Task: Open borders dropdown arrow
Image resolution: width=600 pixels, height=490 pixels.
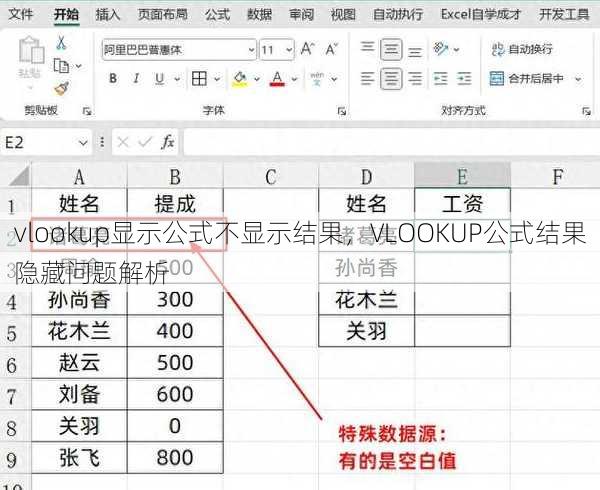Action: coord(217,79)
